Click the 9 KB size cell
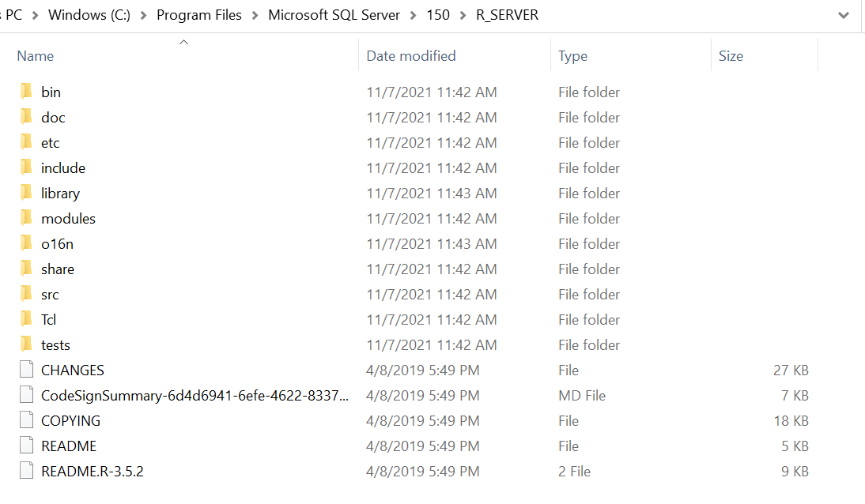This screenshot has width=865, height=504. 795,472
